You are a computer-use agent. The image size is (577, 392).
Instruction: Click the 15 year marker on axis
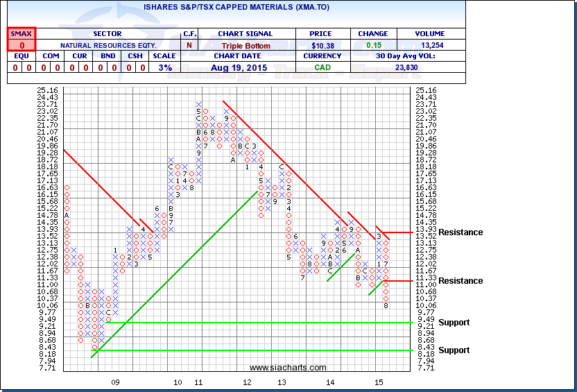click(379, 382)
